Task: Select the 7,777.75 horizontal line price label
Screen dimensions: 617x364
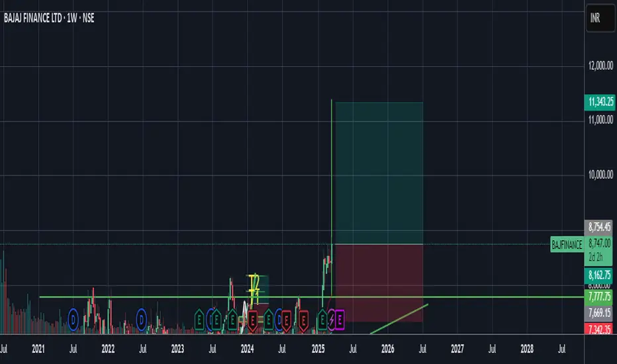Action: (x=599, y=296)
